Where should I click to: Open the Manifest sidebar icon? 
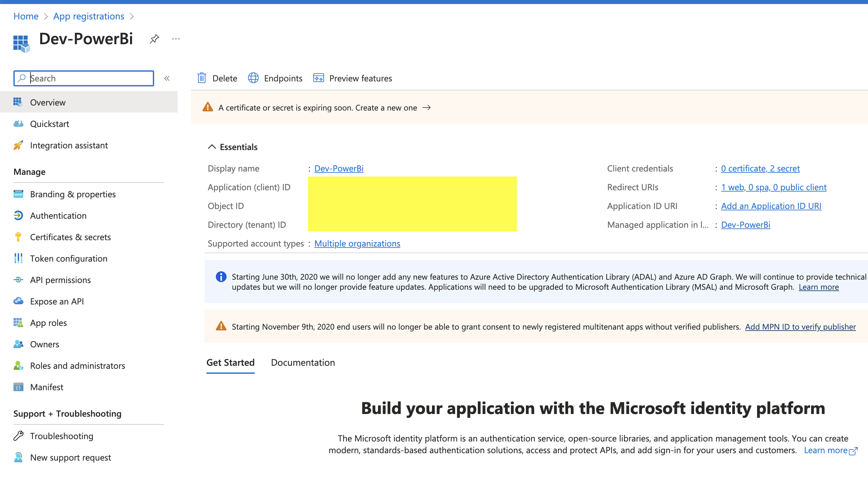point(18,387)
